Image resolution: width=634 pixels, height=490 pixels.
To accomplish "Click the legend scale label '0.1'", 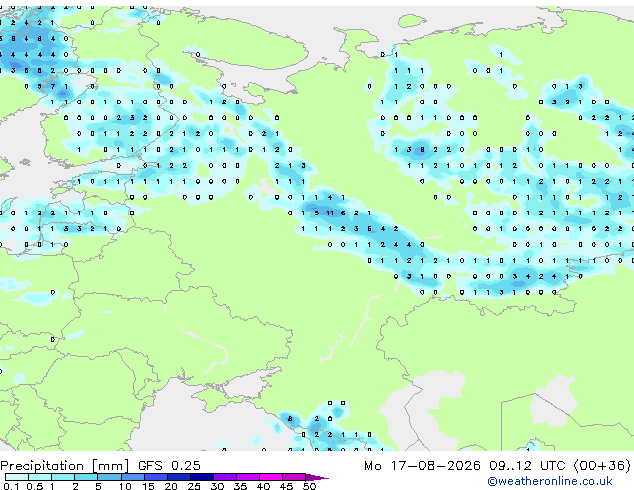I will click(x=11, y=486).
